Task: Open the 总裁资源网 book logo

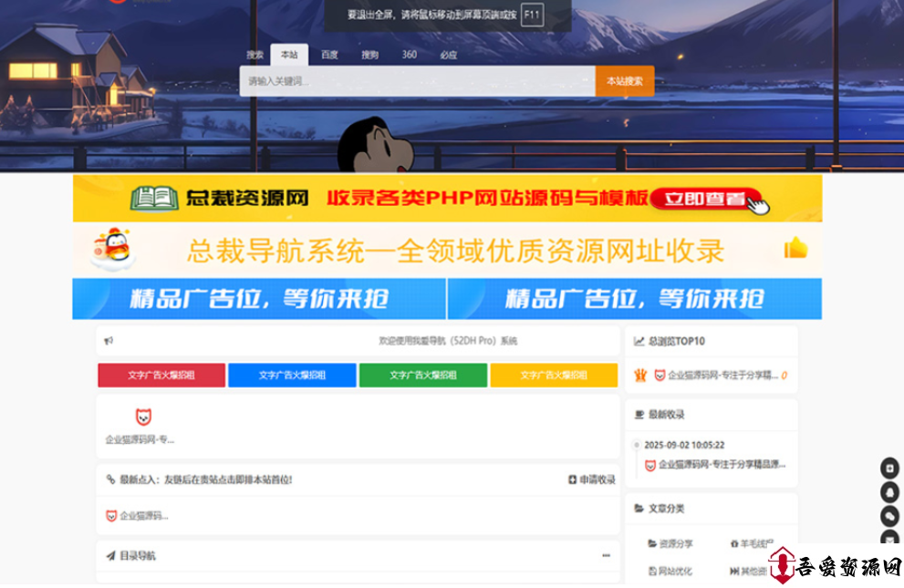Action: tap(154, 199)
